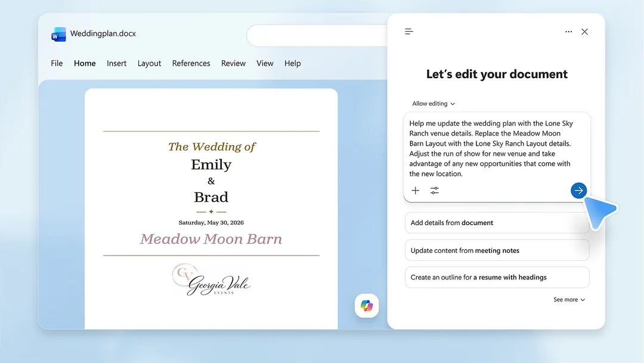Go to the Review tab
Image resolution: width=644 pixels, height=363 pixels.
tap(233, 63)
